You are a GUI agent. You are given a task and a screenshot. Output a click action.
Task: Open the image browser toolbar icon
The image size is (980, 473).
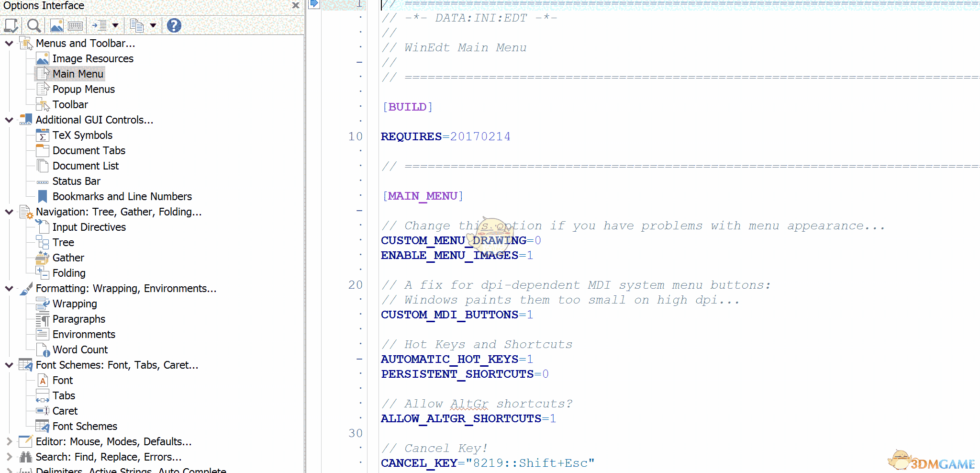tap(56, 25)
